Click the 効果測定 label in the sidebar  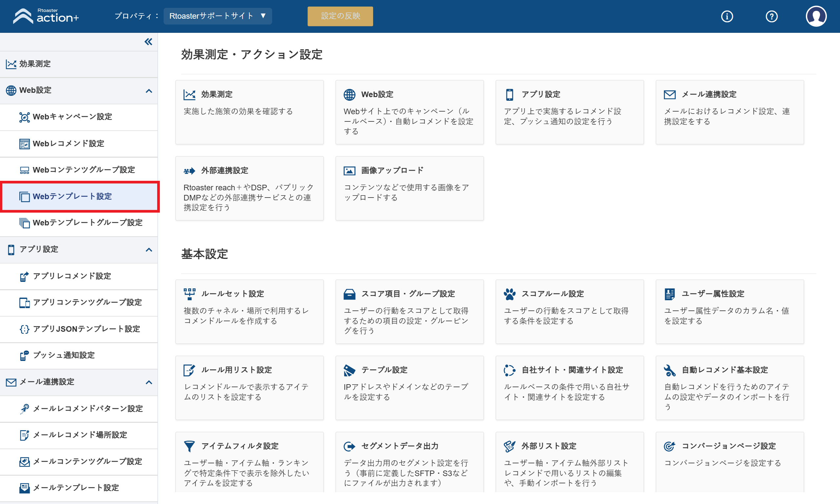click(35, 64)
